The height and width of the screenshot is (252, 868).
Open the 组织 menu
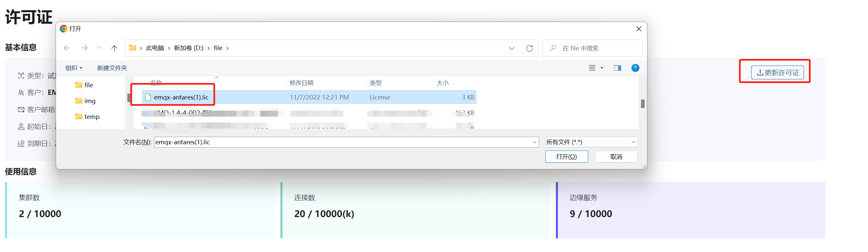(x=74, y=68)
